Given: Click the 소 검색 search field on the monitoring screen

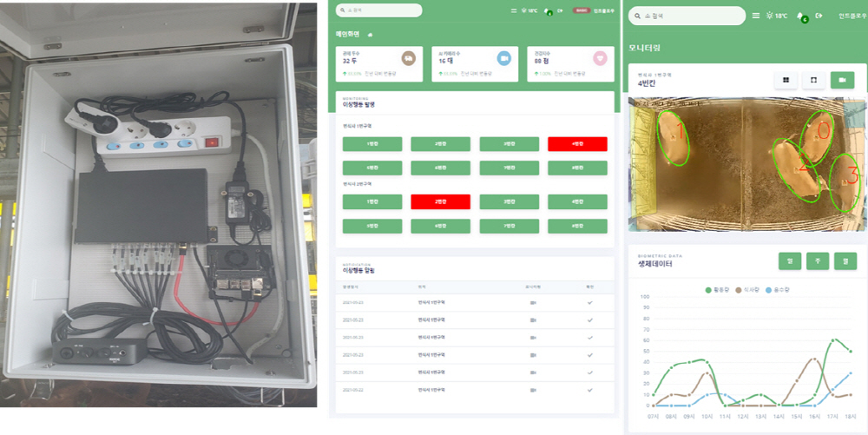Looking at the screenshot, I should pyautogui.click(x=687, y=16).
